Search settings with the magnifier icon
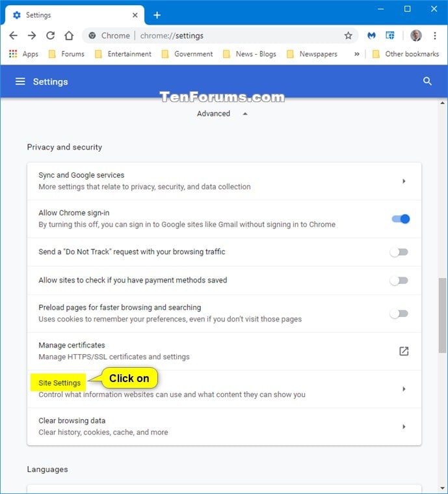Image resolution: width=448 pixels, height=494 pixels. 427,81
